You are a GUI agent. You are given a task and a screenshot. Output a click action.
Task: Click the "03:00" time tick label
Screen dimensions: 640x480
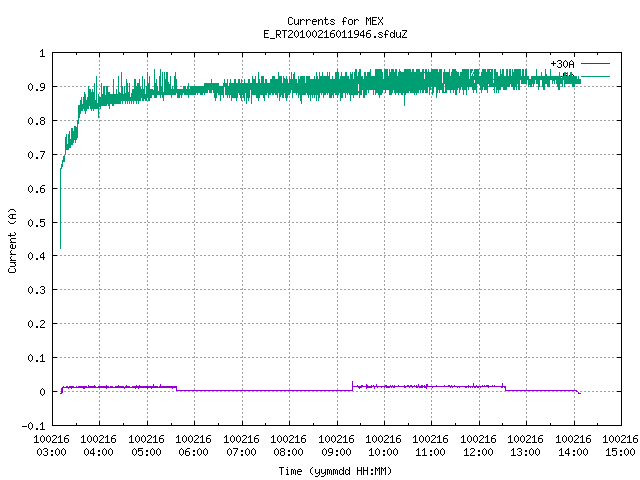click(x=51, y=452)
